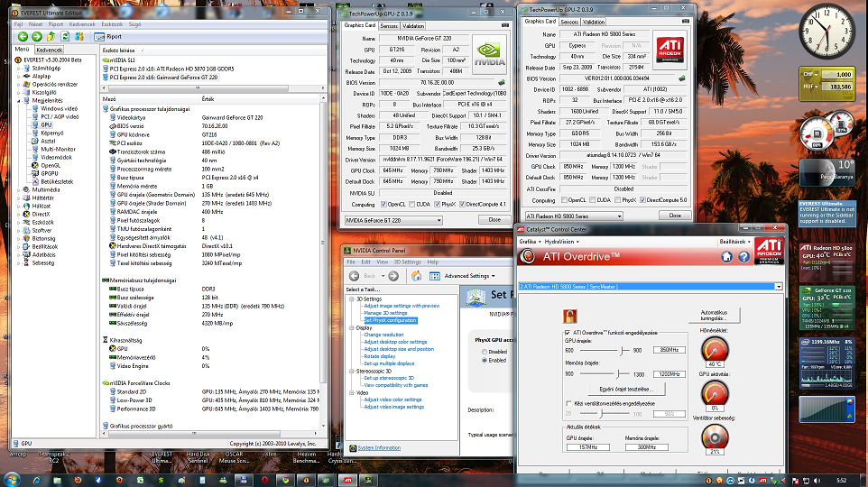
Task: Toggle OpenCL checkbox in NVIDIA GPU-Z
Action: [x=384, y=204]
